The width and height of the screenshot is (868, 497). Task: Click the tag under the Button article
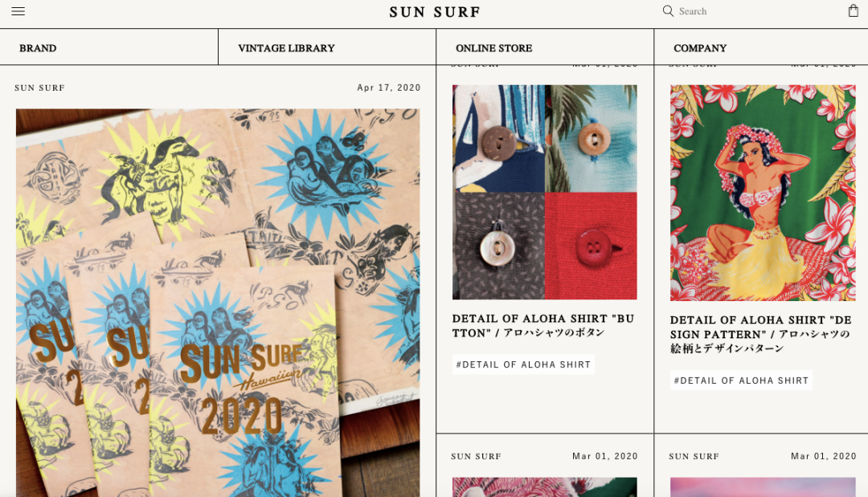[x=523, y=365]
